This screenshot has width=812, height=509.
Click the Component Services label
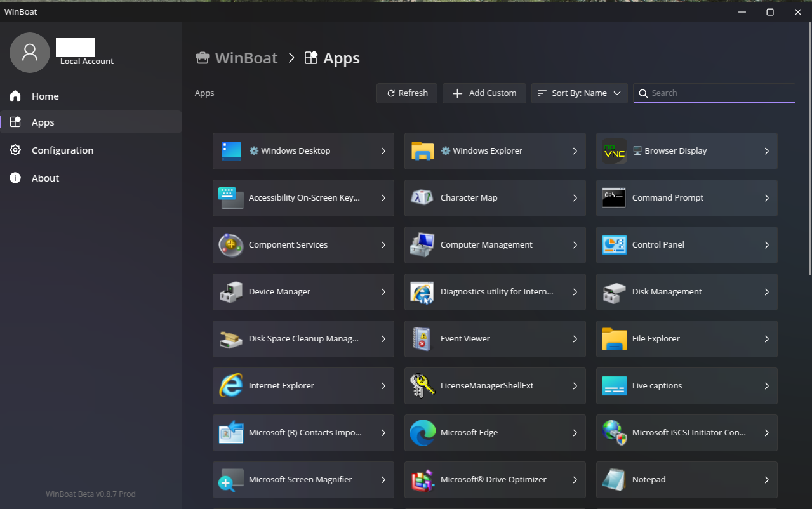pos(288,245)
